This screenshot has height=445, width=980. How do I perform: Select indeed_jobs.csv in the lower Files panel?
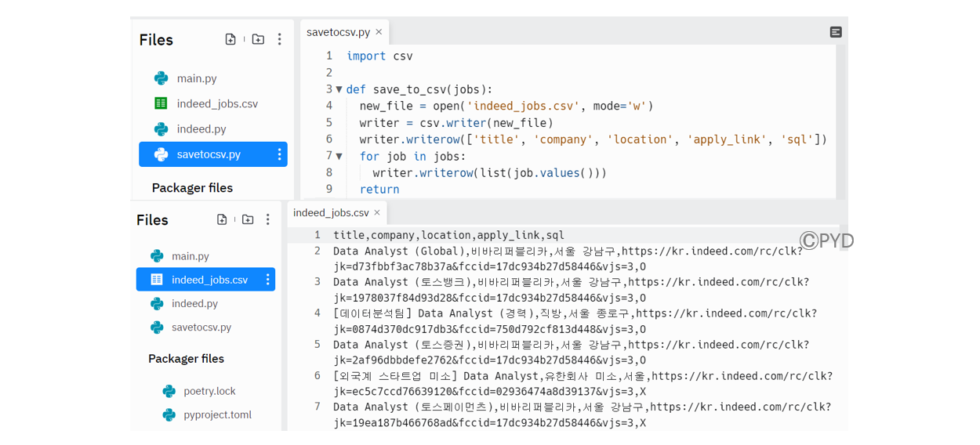pyautogui.click(x=205, y=280)
